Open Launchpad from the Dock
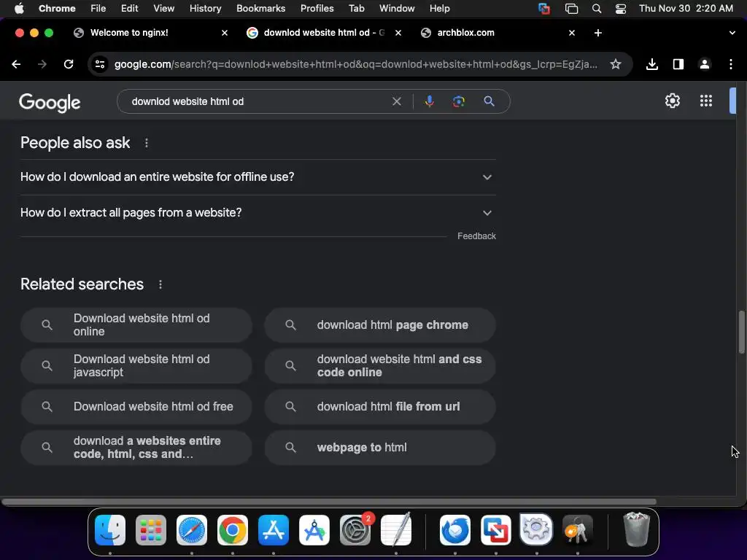 tap(151, 530)
